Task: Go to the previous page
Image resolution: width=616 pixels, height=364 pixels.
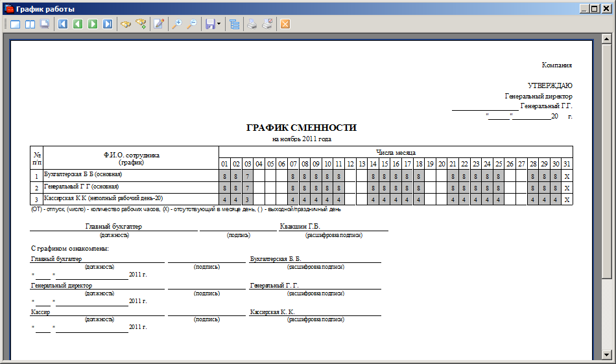Action: pyautogui.click(x=78, y=25)
